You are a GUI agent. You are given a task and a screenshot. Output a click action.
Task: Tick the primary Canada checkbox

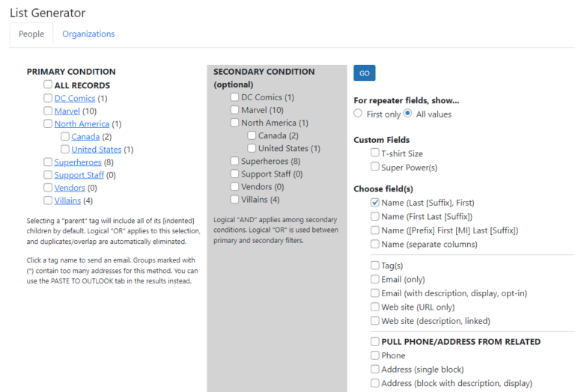[x=65, y=137]
